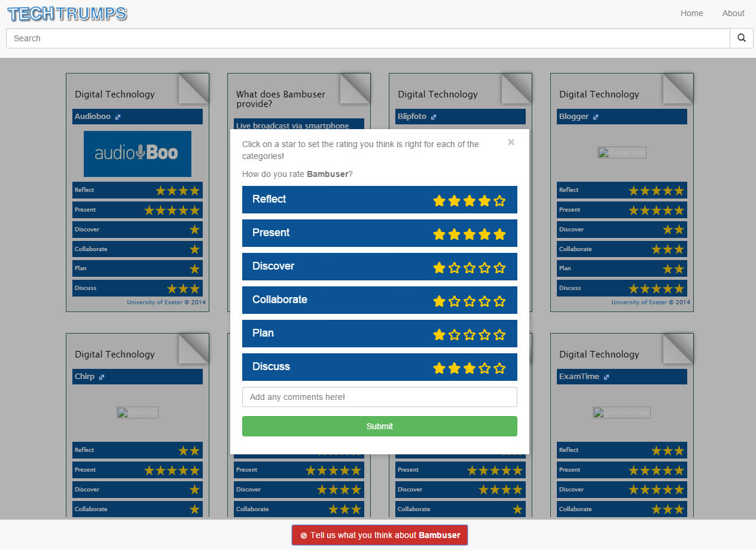Click the Audioboo card title
The height and width of the screenshot is (550, 756).
[93, 117]
